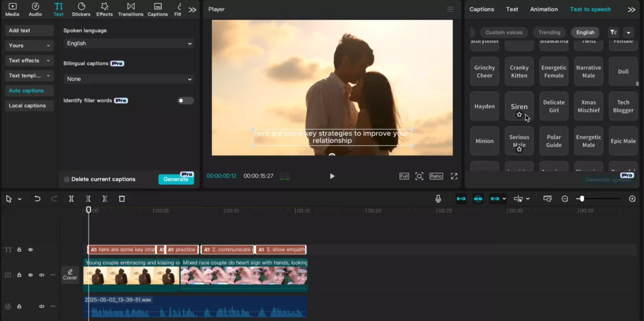The width and height of the screenshot is (644, 321).
Task: Select Local captions in sidebar
Action: click(29, 106)
